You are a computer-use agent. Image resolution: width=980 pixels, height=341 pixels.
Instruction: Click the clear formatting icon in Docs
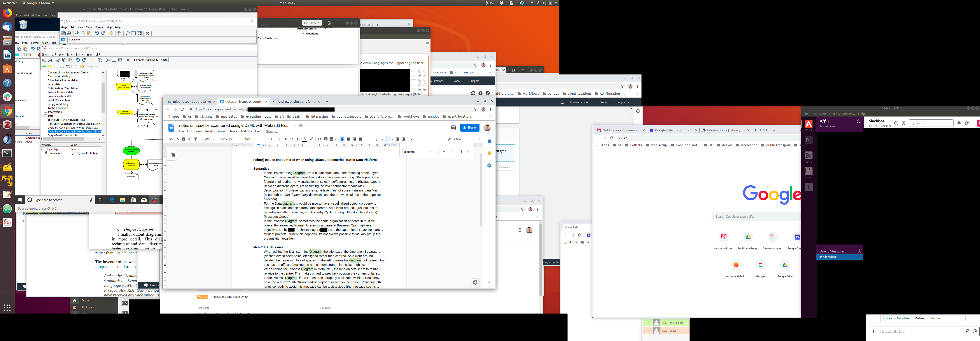(x=412, y=139)
